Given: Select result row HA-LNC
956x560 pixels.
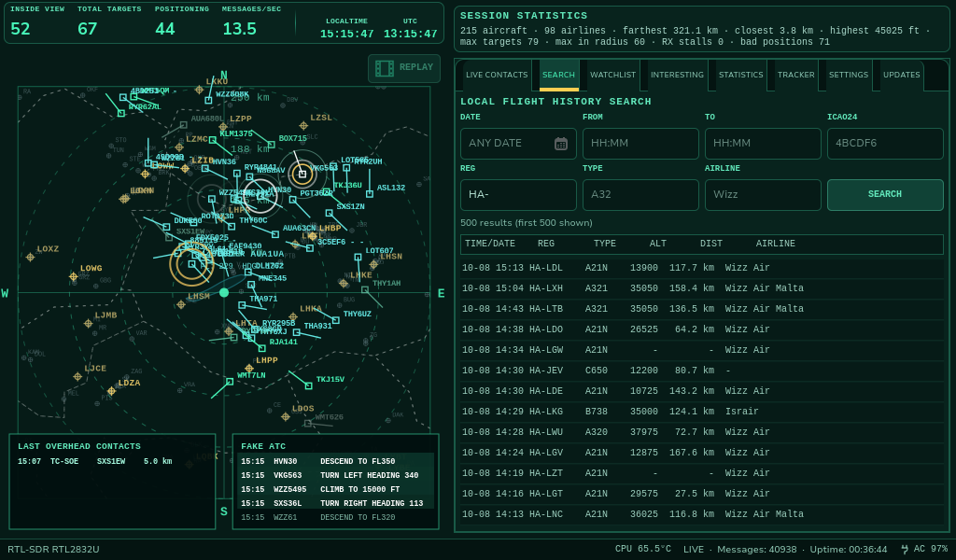Looking at the screenshot, I should click(x=702, y=515).
